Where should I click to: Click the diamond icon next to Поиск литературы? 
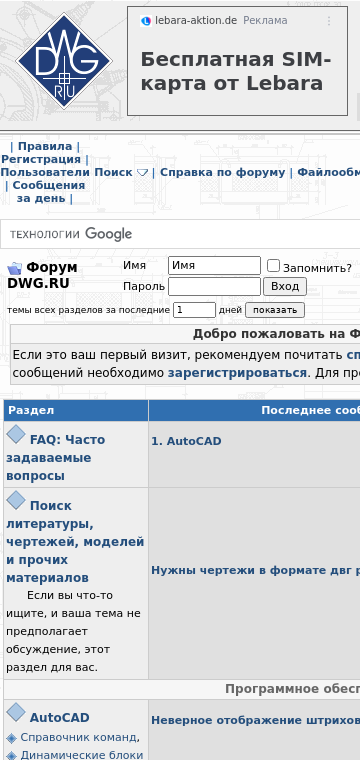[16, 500]
